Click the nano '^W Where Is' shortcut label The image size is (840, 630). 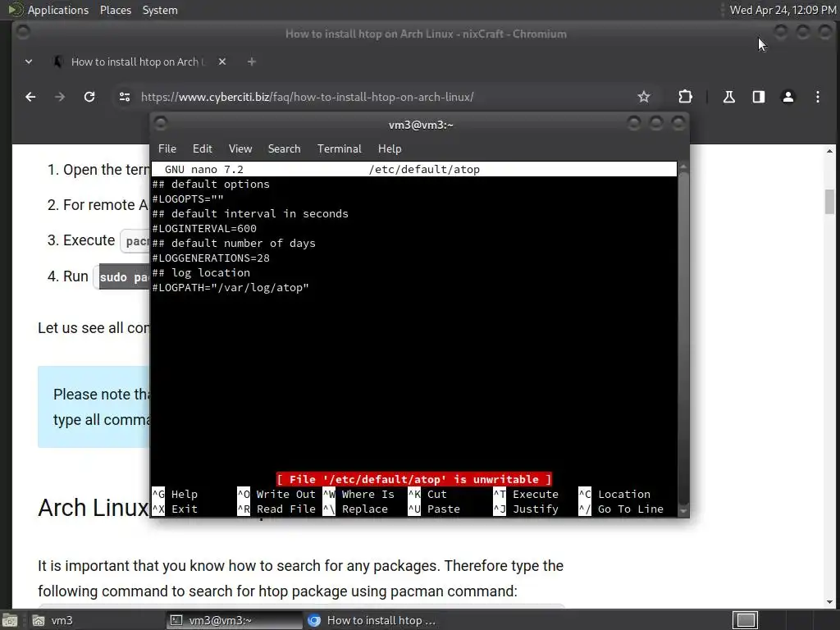pyautogui.click(x=358, y=494)
